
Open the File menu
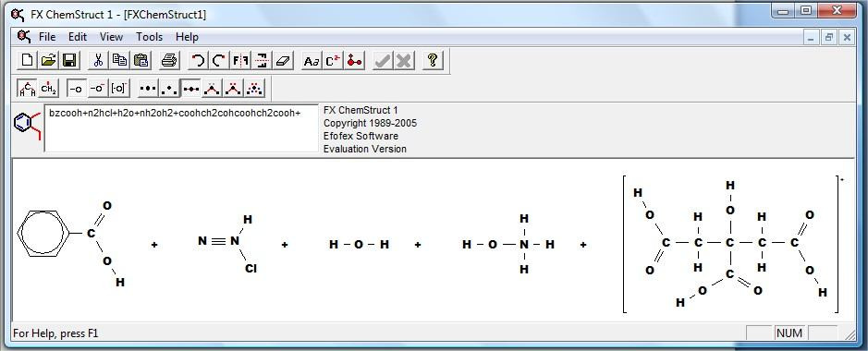[47, 37]
